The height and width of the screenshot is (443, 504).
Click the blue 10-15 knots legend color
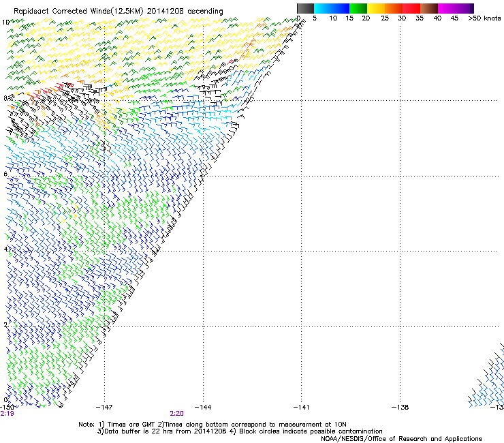[341, 8]
